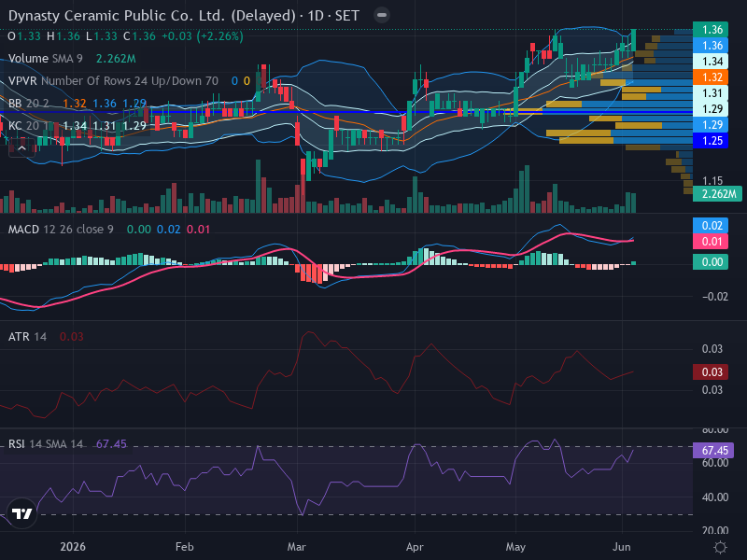Image resolution: width=747 pixels, height=560 pixels.
Task: Click the dark blue 1.25 price label
Action: coord(711,141)
